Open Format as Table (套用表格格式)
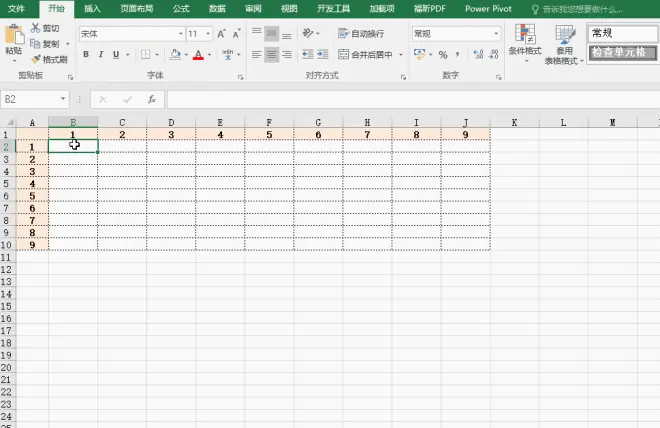 click(564, 44)
